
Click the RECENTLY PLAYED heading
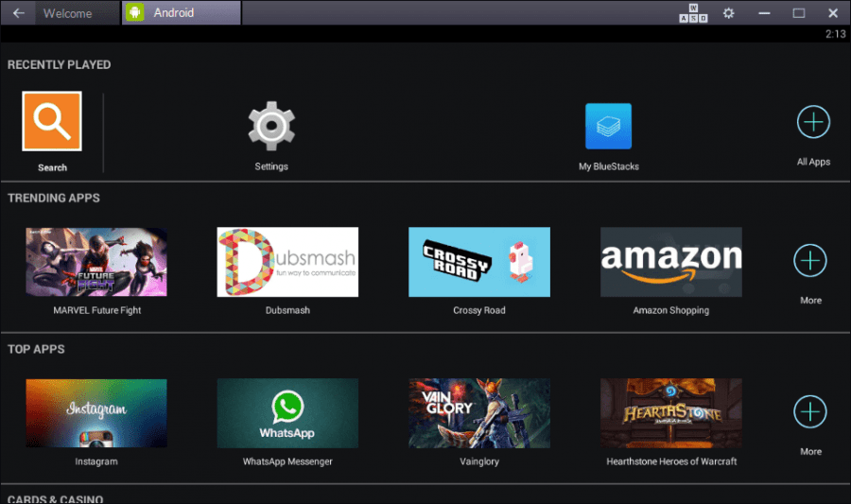pyautogui.click(x=60, y=64)
